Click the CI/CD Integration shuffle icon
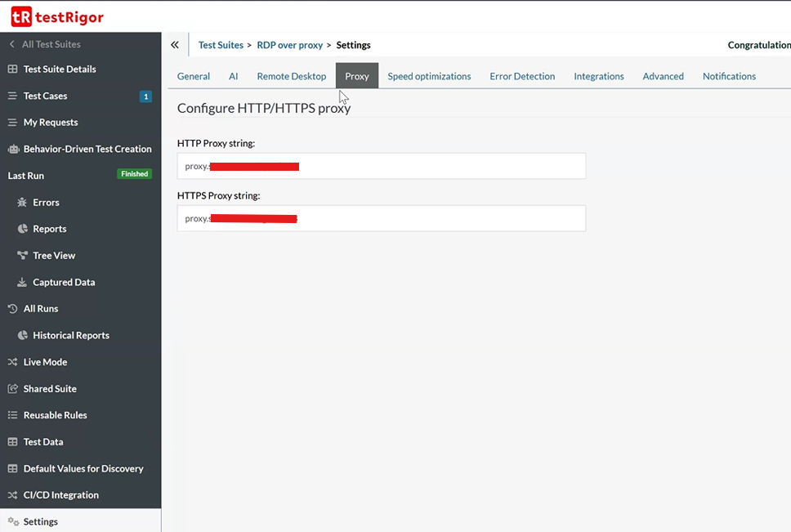The image size is (791, 532). click(12, 495)
